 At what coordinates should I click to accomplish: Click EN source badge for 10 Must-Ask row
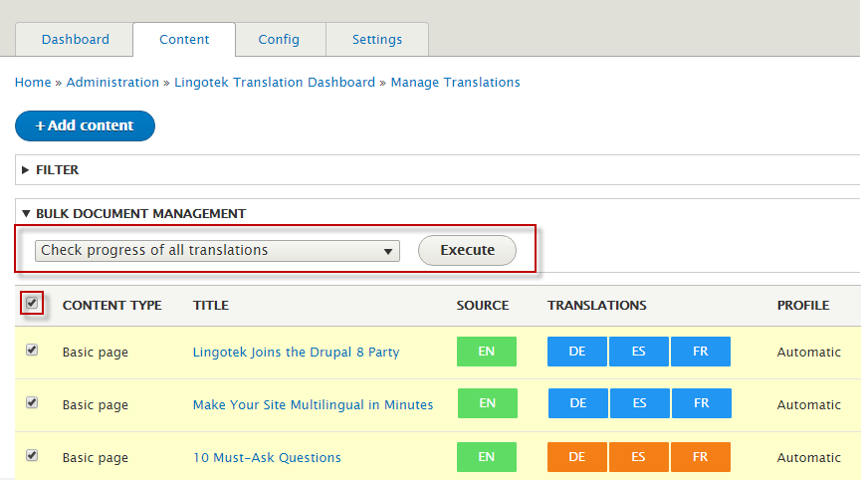pyautogui.click(x=487, y=457)
